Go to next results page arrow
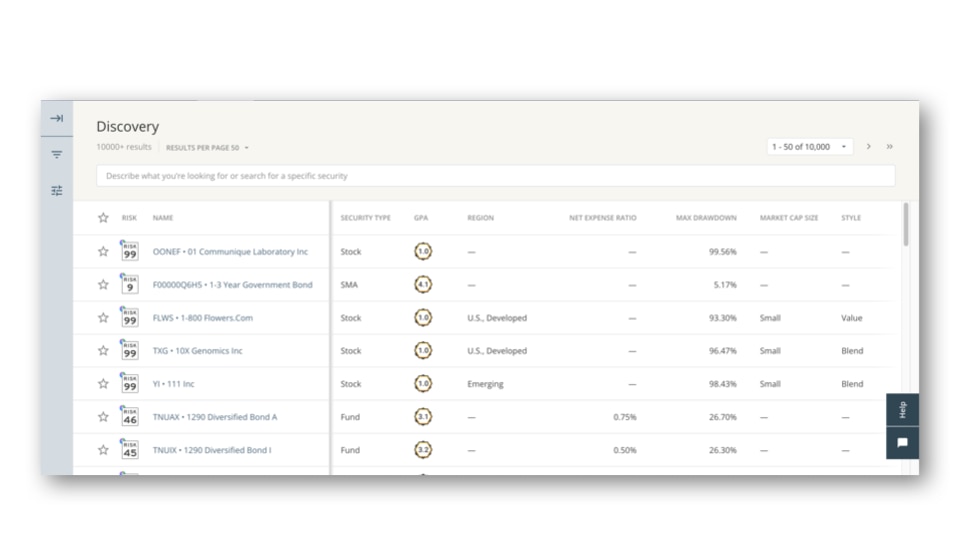This screenshot has width=960, height=540. pyautogui.click(x=868, y=147)
